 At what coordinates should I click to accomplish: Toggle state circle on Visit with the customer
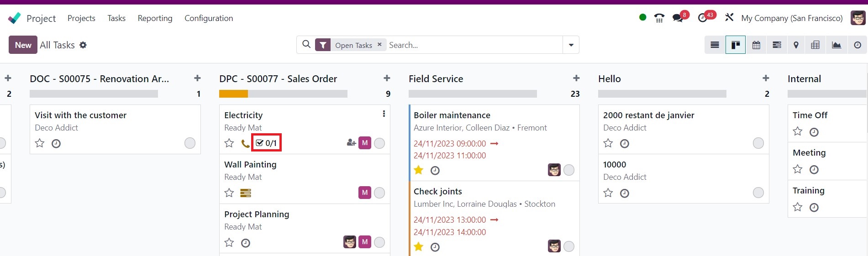[x=190, y=143]
